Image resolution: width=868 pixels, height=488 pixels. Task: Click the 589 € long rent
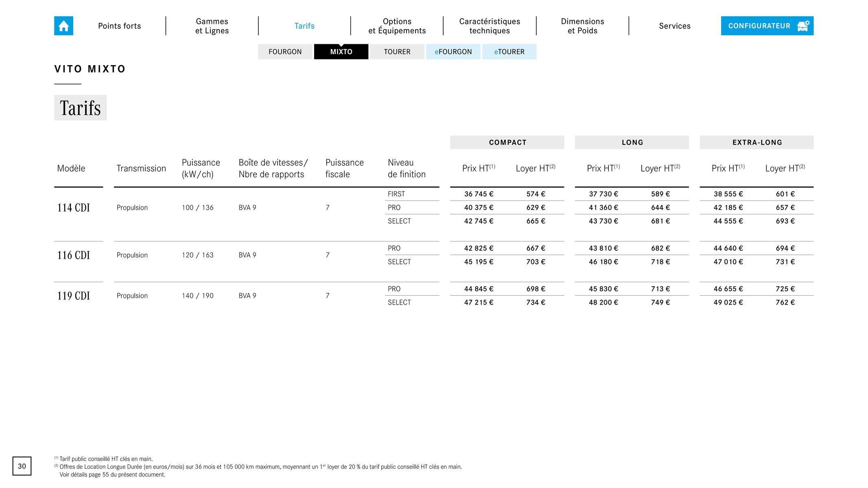point(660,194)
